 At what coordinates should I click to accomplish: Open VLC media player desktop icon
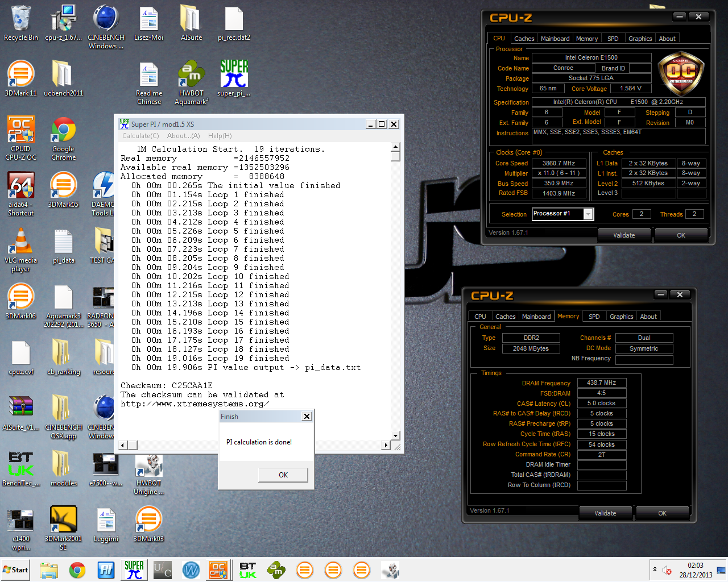coord(21,250)
